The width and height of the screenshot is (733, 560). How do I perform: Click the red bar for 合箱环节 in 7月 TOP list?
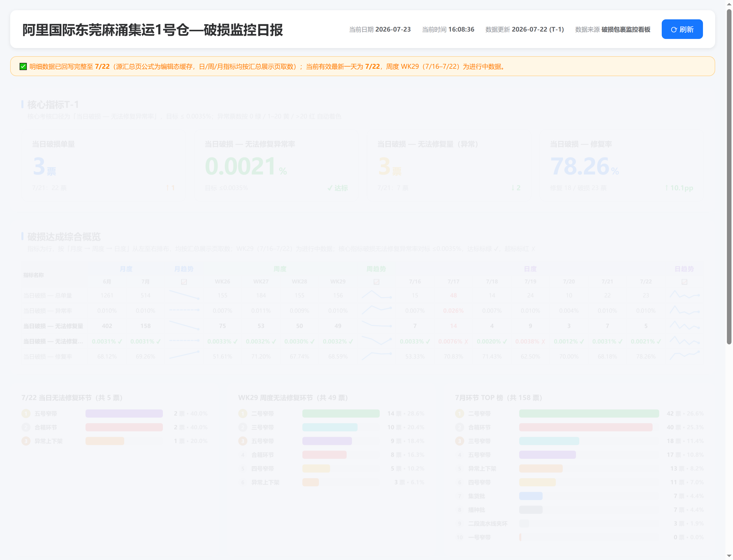tap(586, 427)
